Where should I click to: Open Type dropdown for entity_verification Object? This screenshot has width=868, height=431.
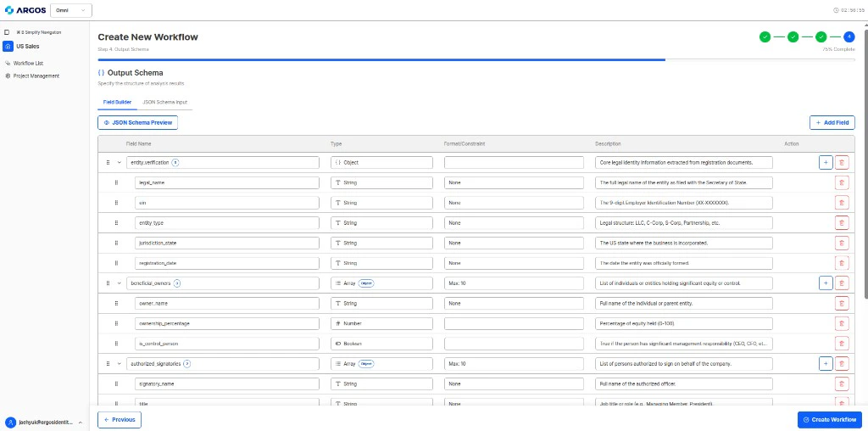point(382,162)
